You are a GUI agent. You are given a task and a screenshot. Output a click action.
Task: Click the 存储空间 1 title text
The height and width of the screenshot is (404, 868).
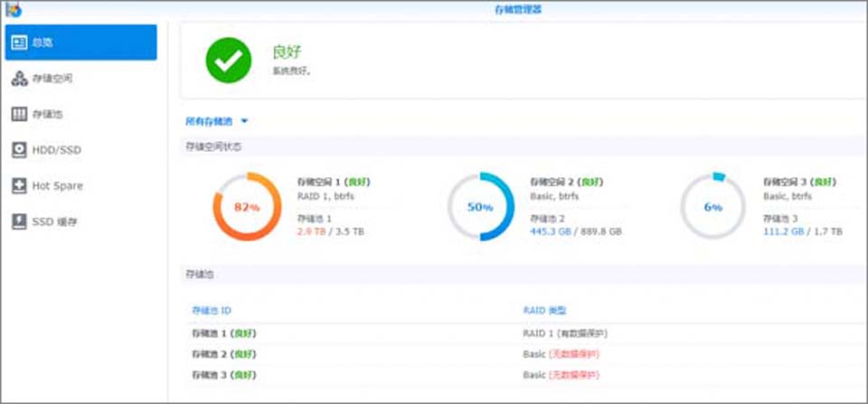tap(321, 182)
